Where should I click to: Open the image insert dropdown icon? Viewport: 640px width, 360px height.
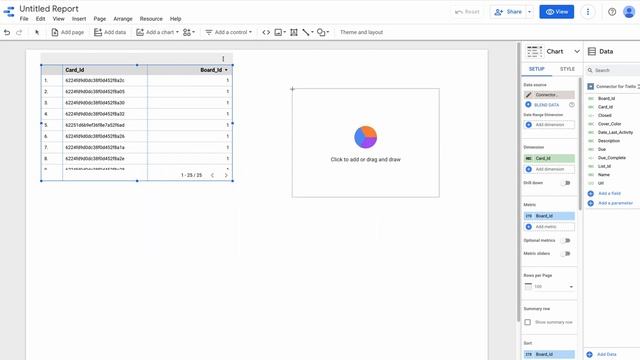click(x=280, y=32)
